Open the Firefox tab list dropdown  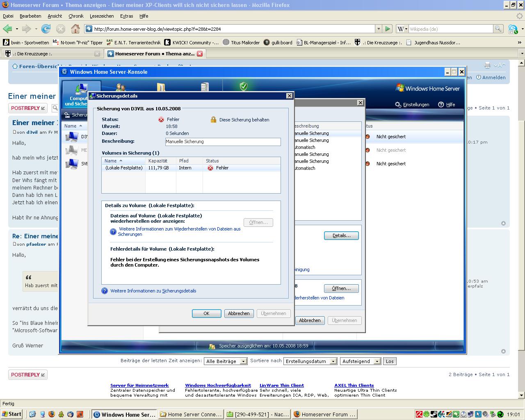coord(521,54)
